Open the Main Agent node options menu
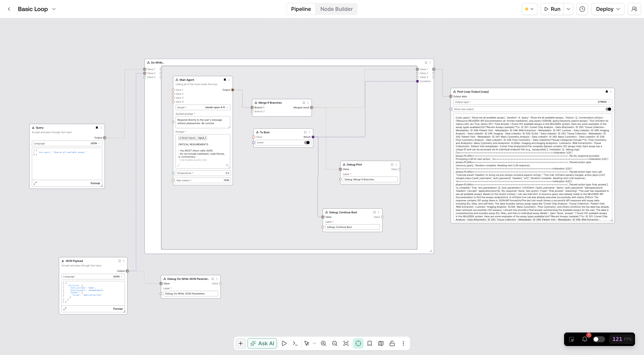Screen dimensions: 644x355 229,80
